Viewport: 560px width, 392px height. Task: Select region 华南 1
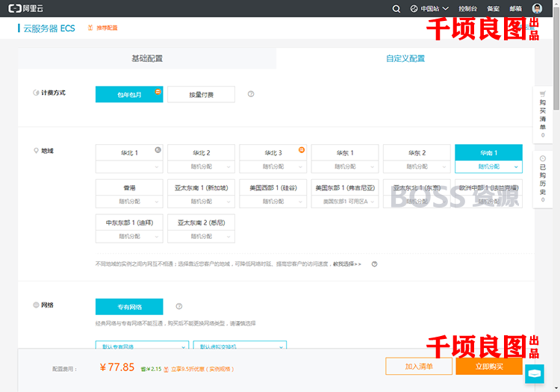[488, 153]
